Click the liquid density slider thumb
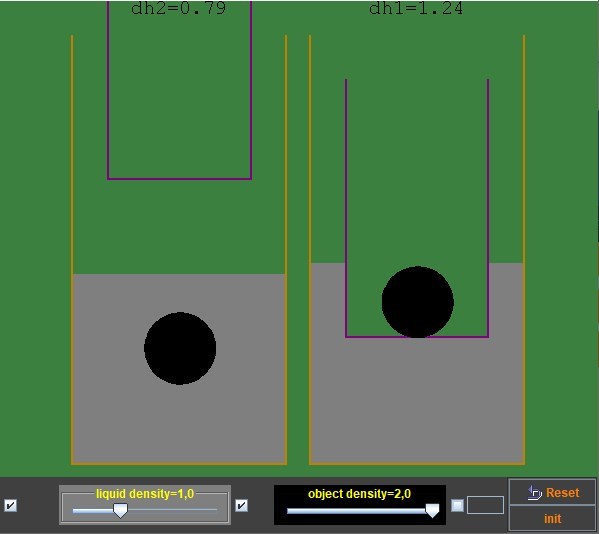This screenshot has height=534, width=599. (x=121, y=510)
